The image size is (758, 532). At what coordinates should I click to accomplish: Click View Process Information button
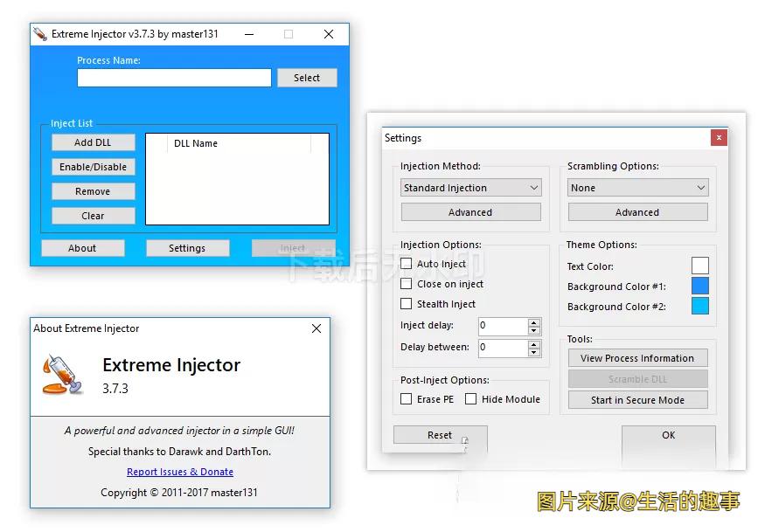(x=637, y=358)
